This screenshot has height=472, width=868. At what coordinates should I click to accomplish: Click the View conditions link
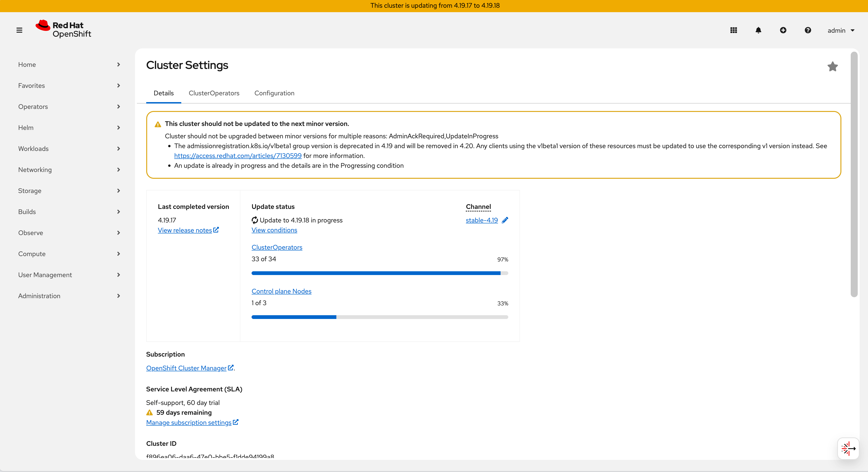coord(274,230)
